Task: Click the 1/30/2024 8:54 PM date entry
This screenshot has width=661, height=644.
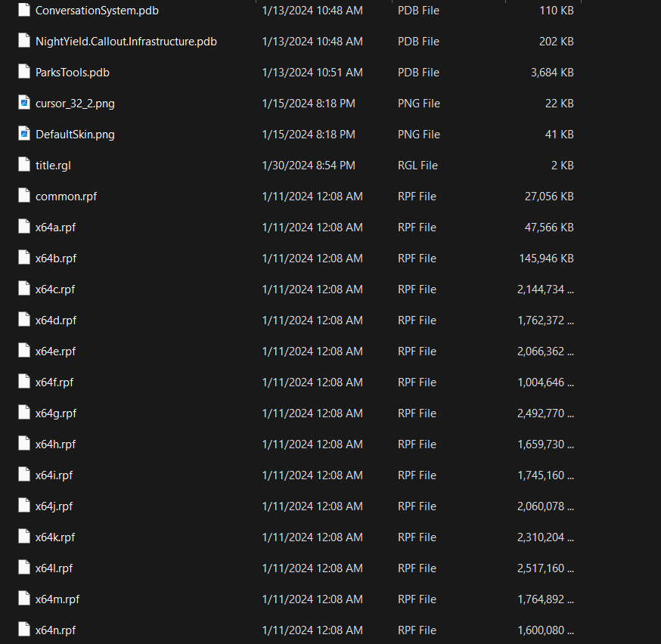Action: click(x=308, y=166)
